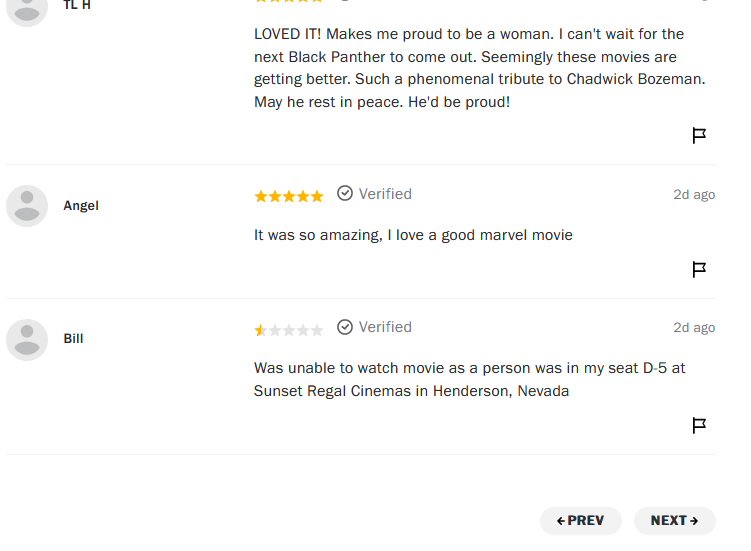Flag Bill's review
This screenshot has width=751, height=551.
(x=699, y=425)
